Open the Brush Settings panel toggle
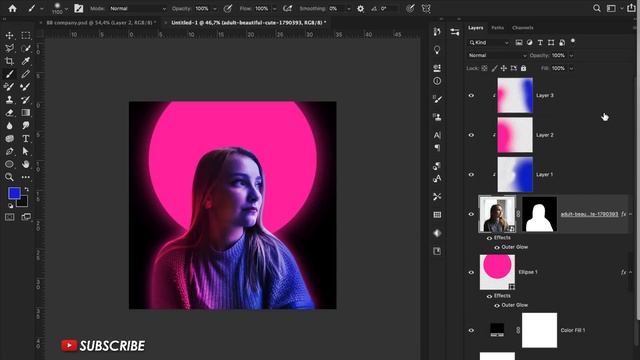 (78, 8)
